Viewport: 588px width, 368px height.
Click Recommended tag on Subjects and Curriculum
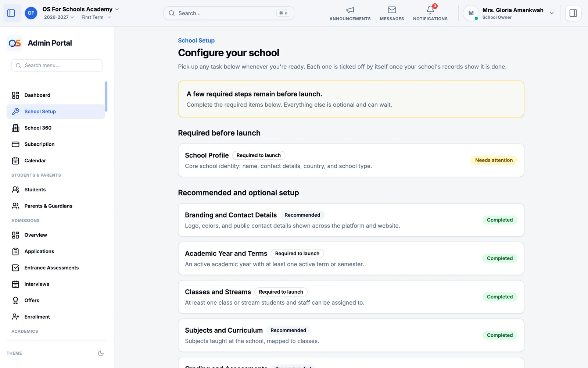(288, 330)
